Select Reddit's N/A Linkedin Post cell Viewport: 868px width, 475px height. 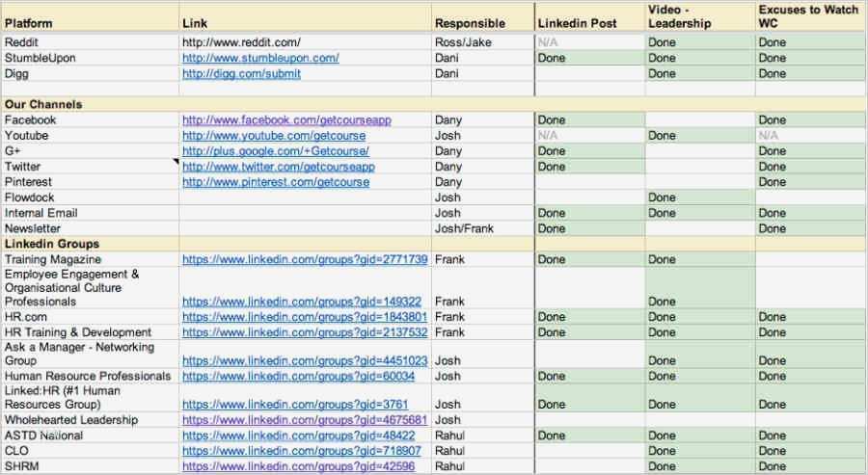tap(589, 42)
